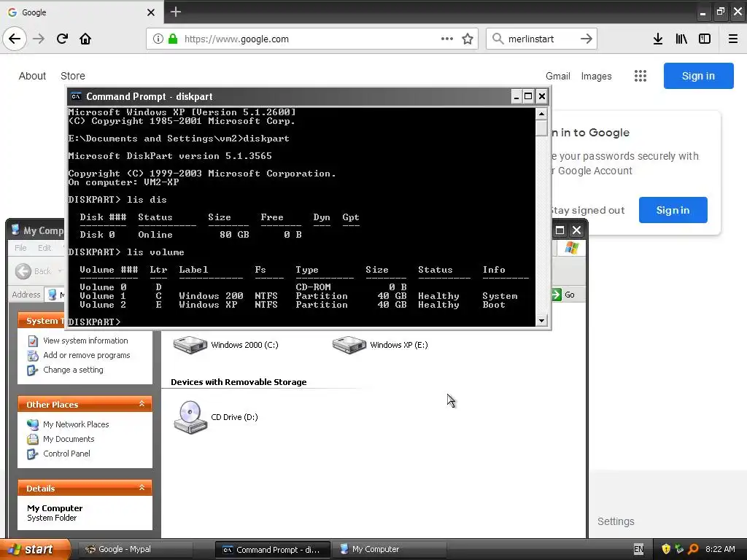Open the Google Store link
747x560 pixels.
tap(72, 76)
